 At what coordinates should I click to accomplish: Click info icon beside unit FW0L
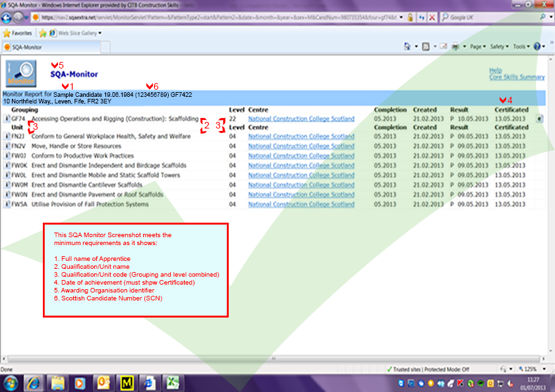click(7, 175)
